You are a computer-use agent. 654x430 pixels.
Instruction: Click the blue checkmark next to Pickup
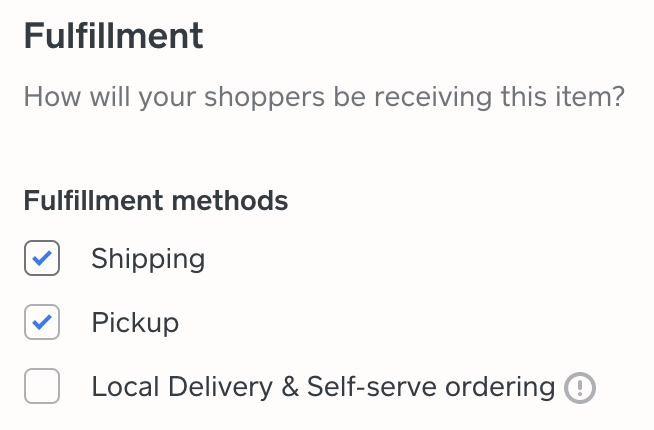[42, 323]
